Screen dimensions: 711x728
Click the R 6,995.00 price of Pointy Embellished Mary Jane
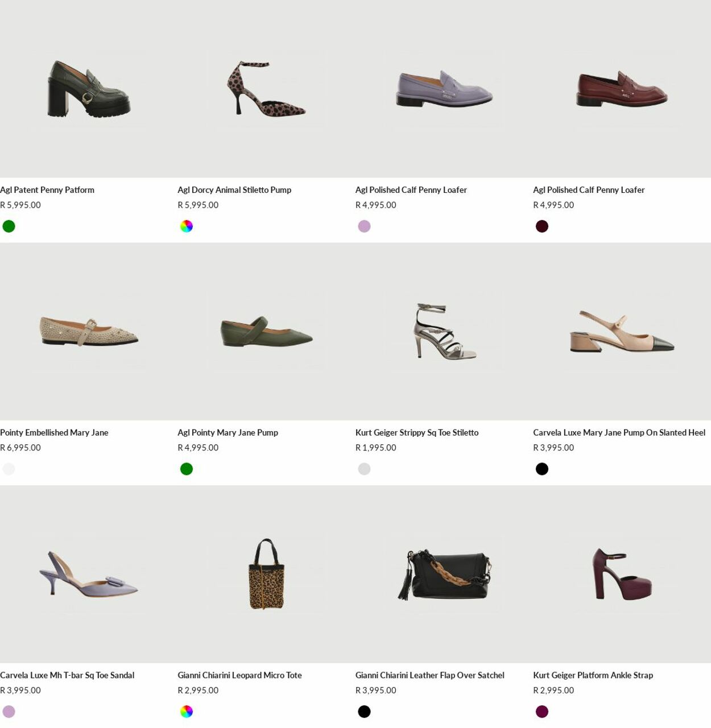20,448
